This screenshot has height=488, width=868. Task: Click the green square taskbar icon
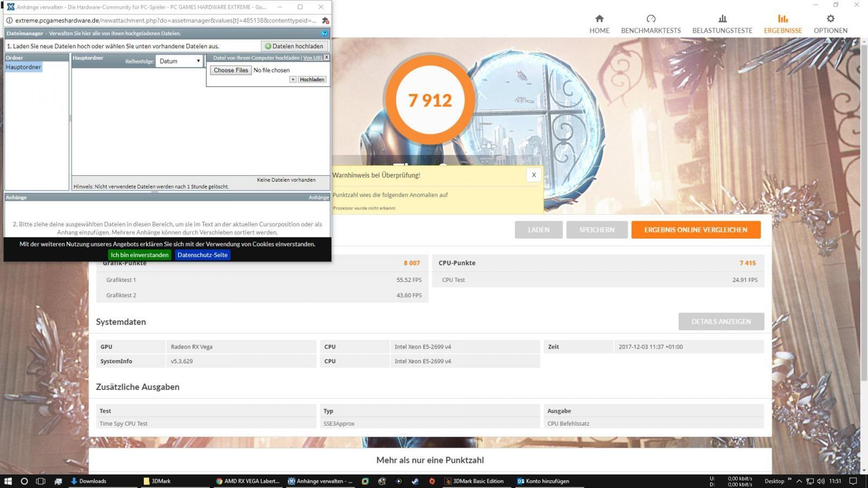pyautogui.click(x=365, y=481)
